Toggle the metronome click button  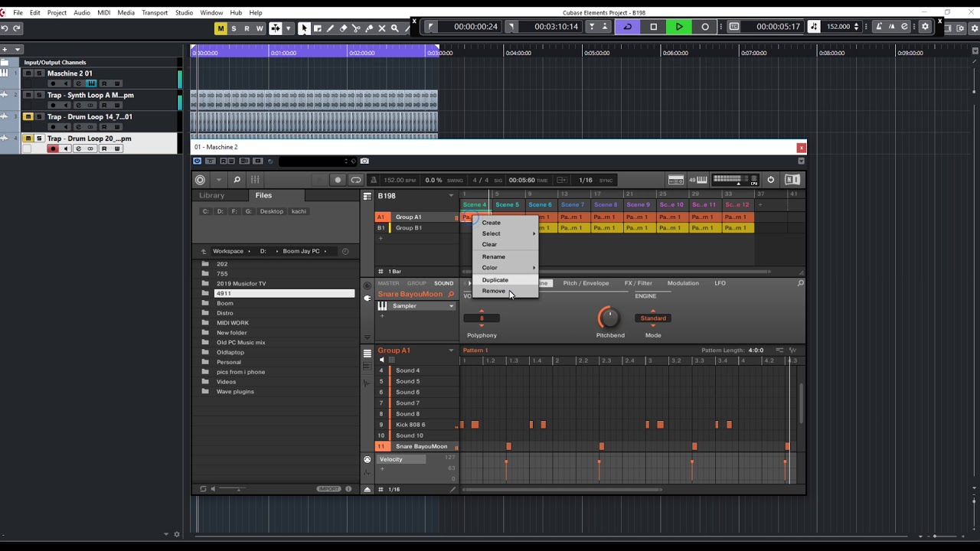879,27
